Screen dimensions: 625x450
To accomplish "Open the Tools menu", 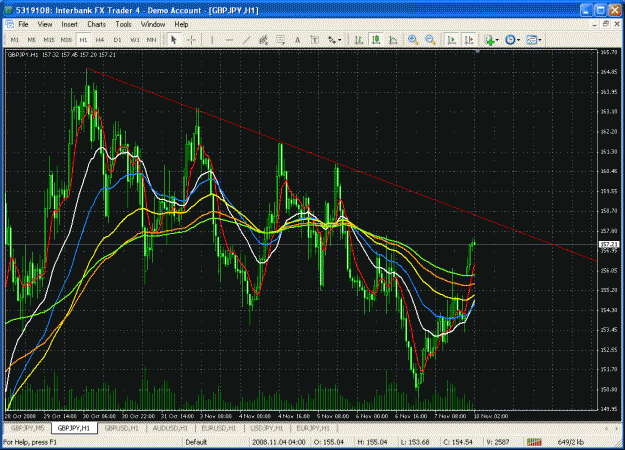I will coord(123,24).
